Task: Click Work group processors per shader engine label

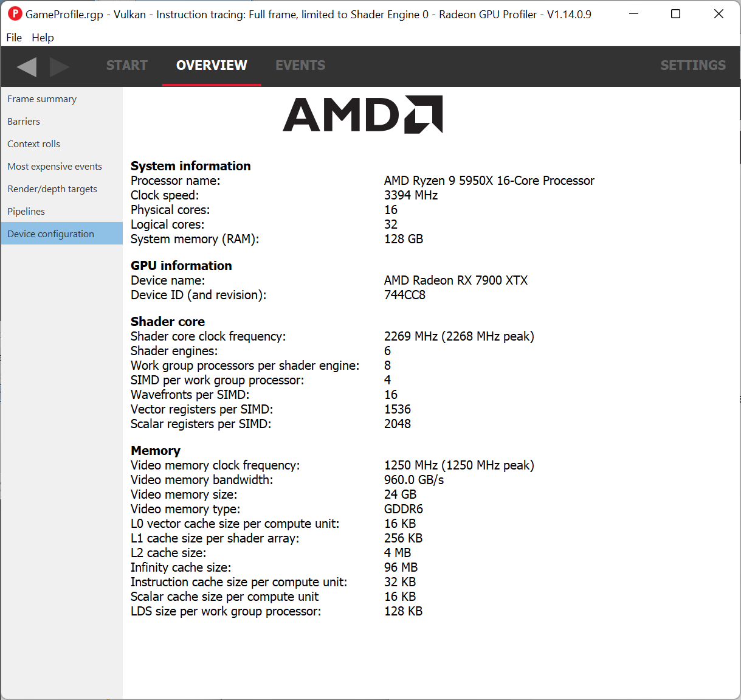Action: click(245, 366)
